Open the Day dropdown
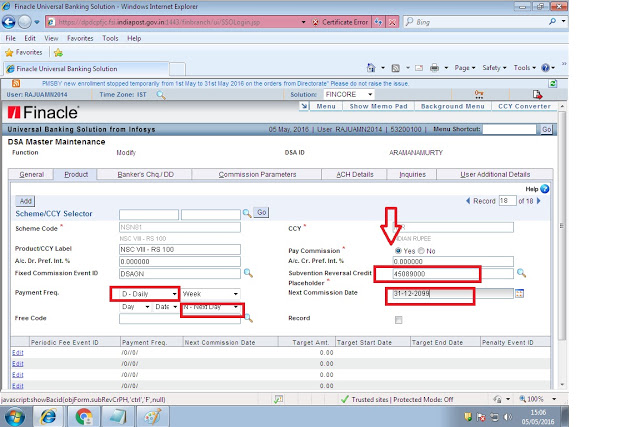Image resolution: width=640 pixels, height=427 pixels. click(x=136, y=307)
